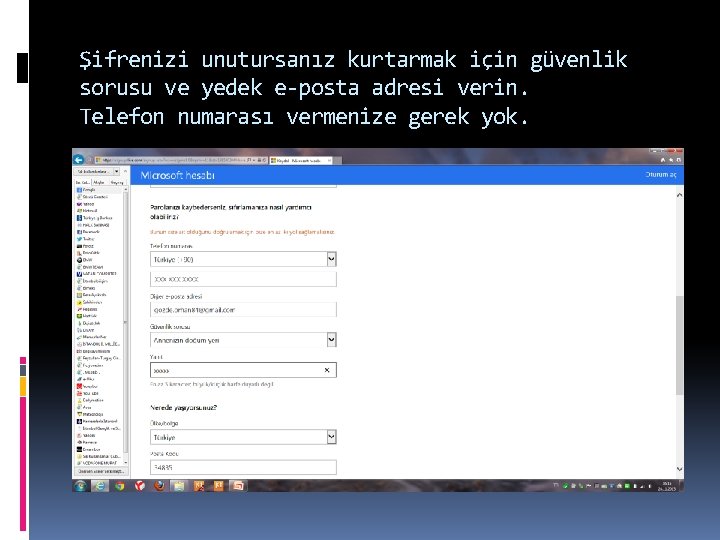Click the page vertical scrollbar thumb

click(679, 345)
